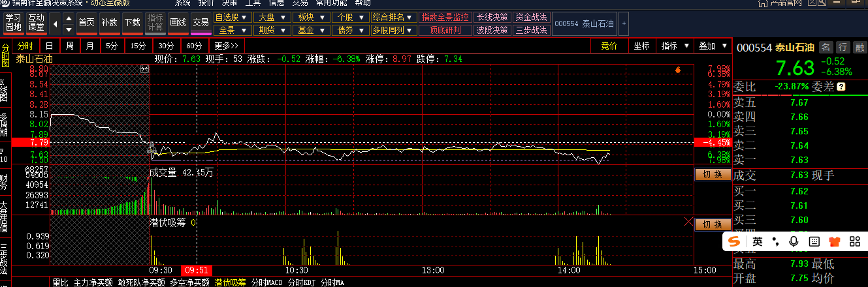The height and width of the screenshot is (287, 868).
Task: Switch to 30分 period tab
Action: tap(166, 46)
